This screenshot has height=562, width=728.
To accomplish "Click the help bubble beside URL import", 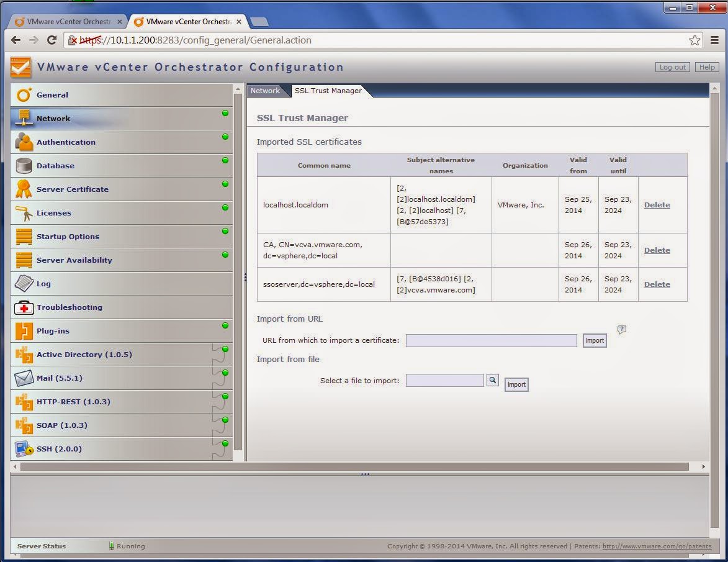I will pos(622,330).
